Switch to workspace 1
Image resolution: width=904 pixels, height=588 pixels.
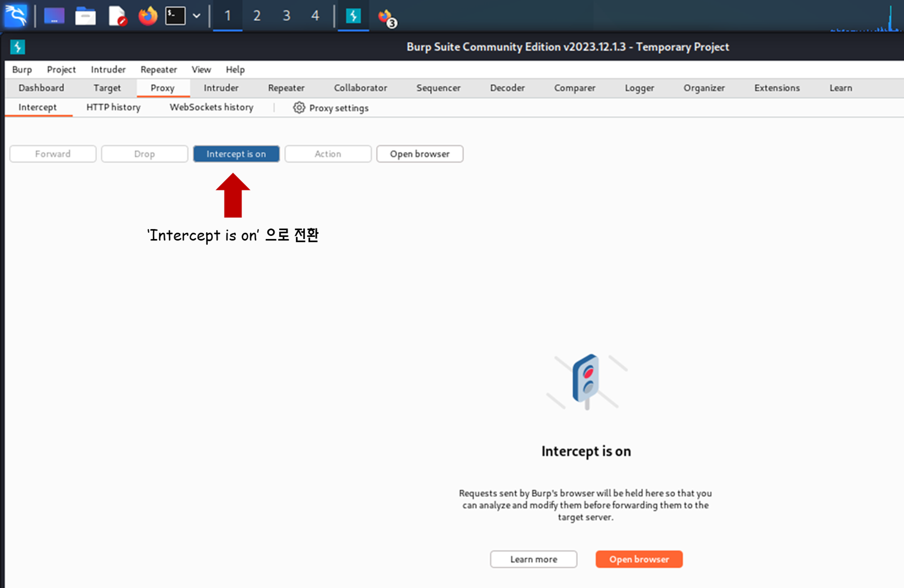click(x=228, y=16)
